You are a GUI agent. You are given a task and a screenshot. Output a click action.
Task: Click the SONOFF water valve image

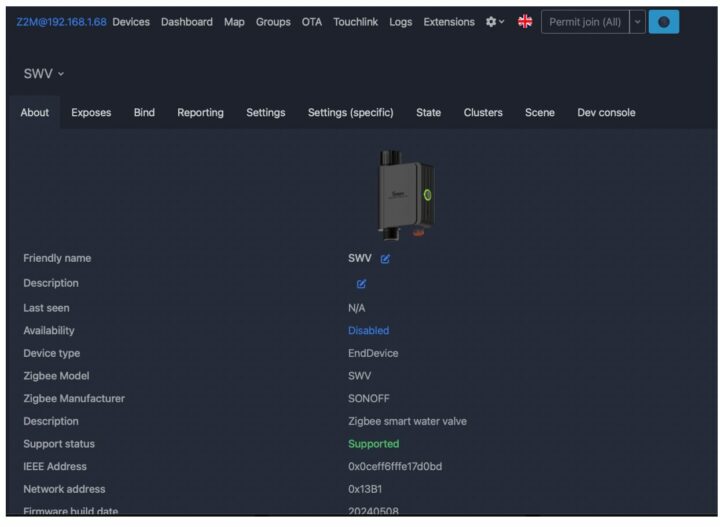pos(405,192)
